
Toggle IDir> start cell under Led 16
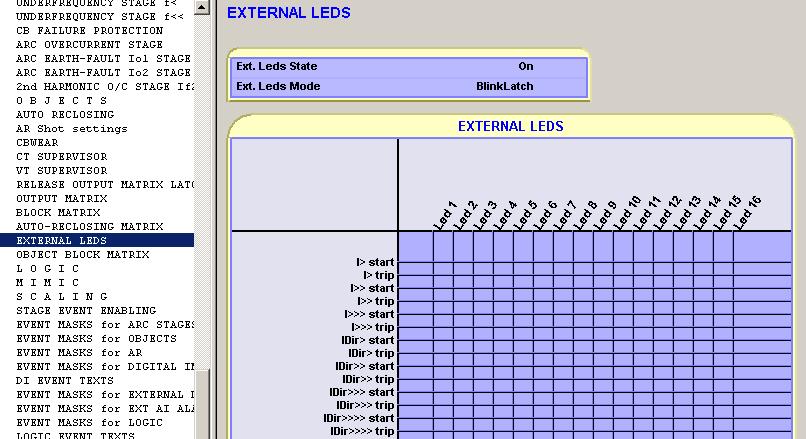[x=743, y=341]
